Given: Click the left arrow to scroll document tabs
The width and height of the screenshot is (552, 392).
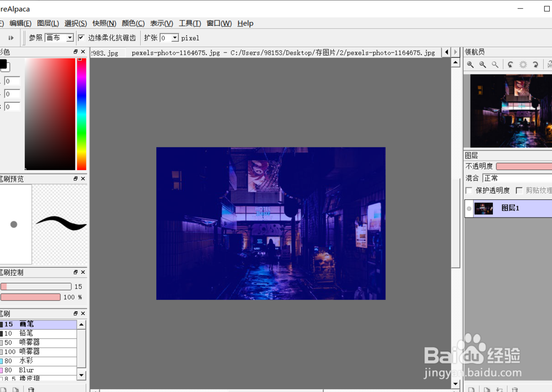Looking at the screenshot, I should [446, 52].
